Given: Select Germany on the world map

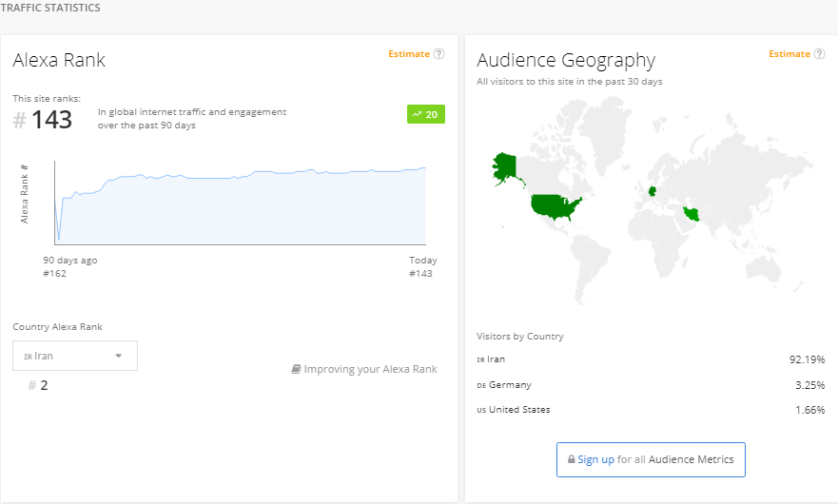Looking at the screenshot, I should click(x=652, y=191).
